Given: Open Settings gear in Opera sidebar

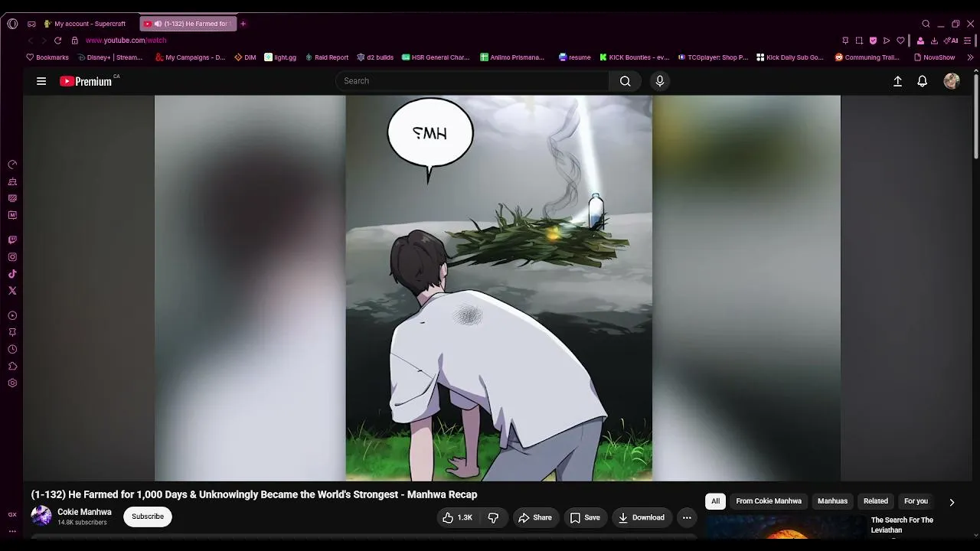Looking at the screenshot, I should 12,383.
